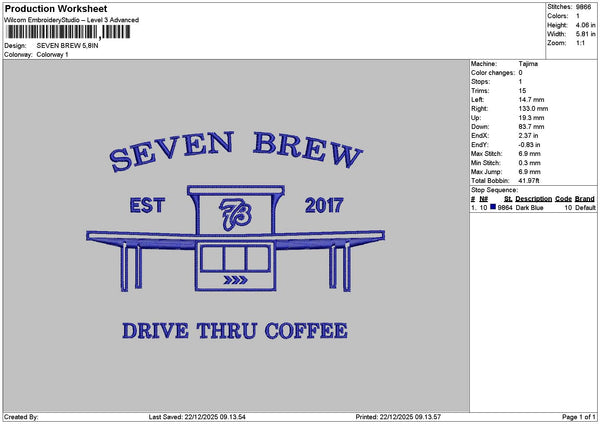The height and width of the screenshot is (424, 600).
Task: Click 'Last Saved: 22/12/2025 09.13.54' footer text
Action: point(197,417)
